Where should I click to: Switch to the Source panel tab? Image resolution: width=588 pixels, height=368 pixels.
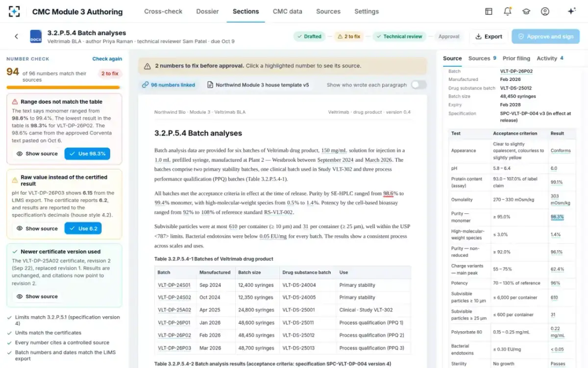[x=452, y=58]
